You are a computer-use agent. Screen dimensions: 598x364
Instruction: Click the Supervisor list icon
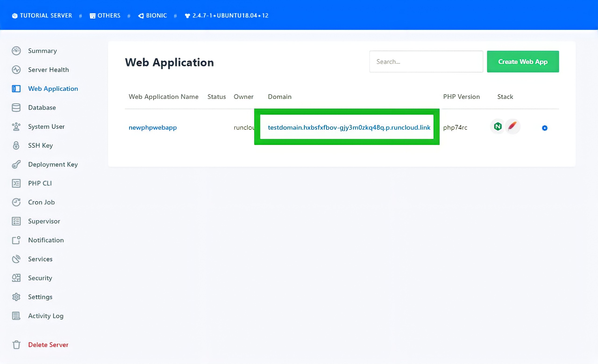(16, 221)
